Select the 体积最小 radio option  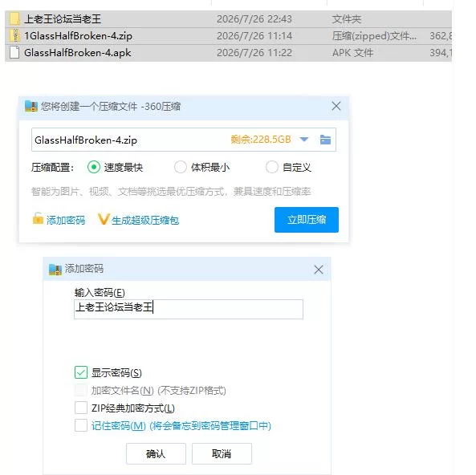pos(181,167)
